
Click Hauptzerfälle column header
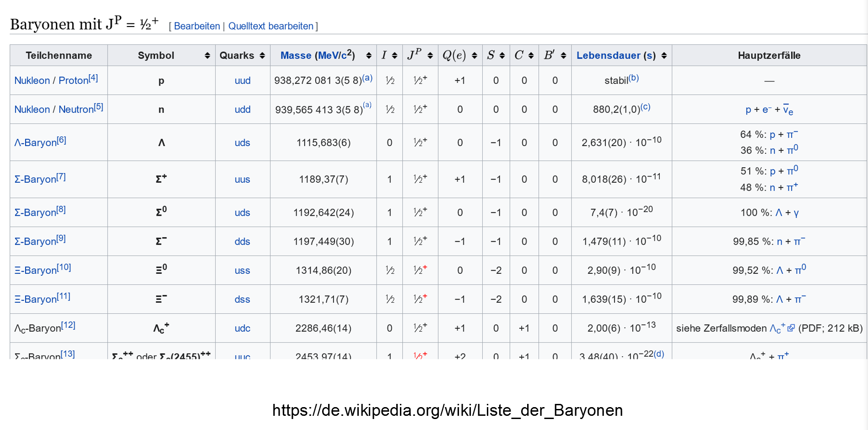point(769,55)
